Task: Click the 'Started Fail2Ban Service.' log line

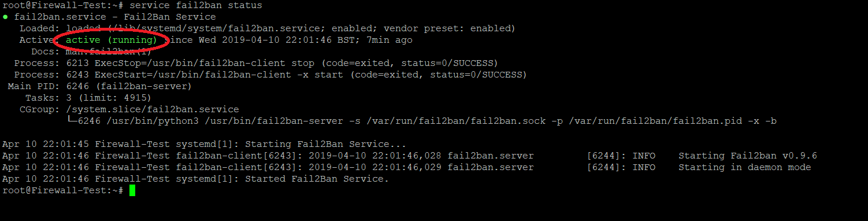Action: point(195,179)
